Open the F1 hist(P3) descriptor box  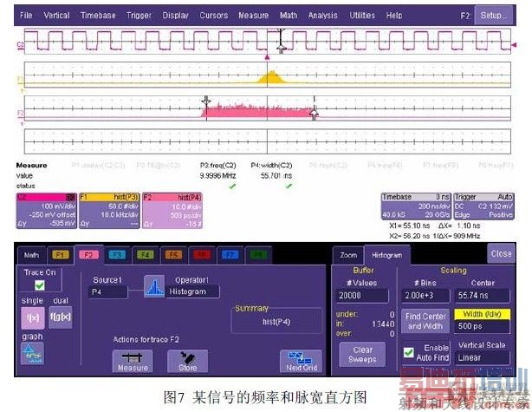tap(109, 211)
